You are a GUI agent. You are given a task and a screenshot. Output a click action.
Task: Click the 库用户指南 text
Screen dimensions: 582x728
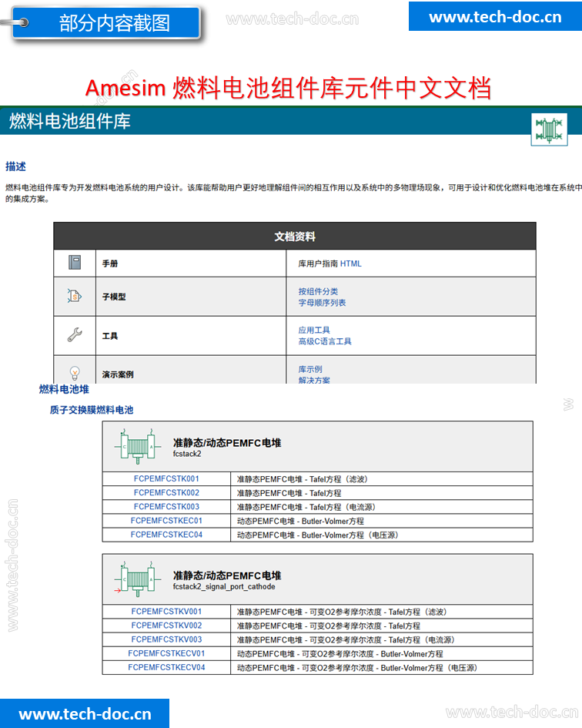tap(318, 263)
